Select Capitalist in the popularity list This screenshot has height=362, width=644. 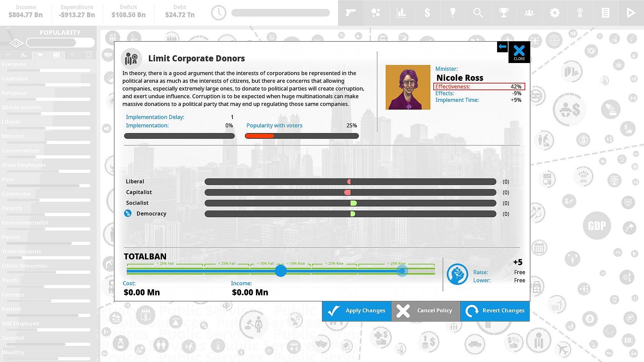[x=15, y=78]
